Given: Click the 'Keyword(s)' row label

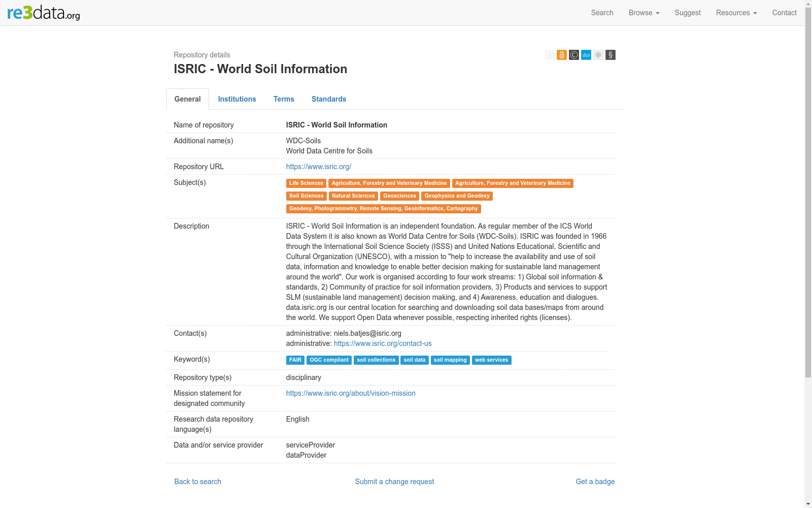Looking at the screenshot, I should (192, 359).
